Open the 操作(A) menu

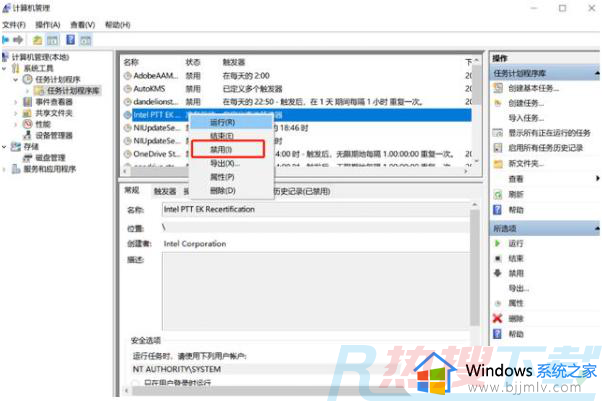tap(48, 25)
